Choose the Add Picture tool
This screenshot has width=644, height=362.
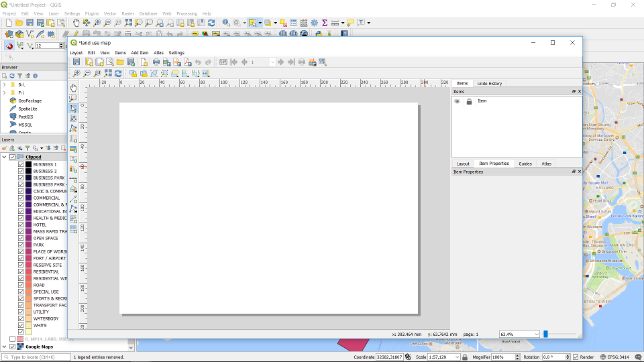73,149
